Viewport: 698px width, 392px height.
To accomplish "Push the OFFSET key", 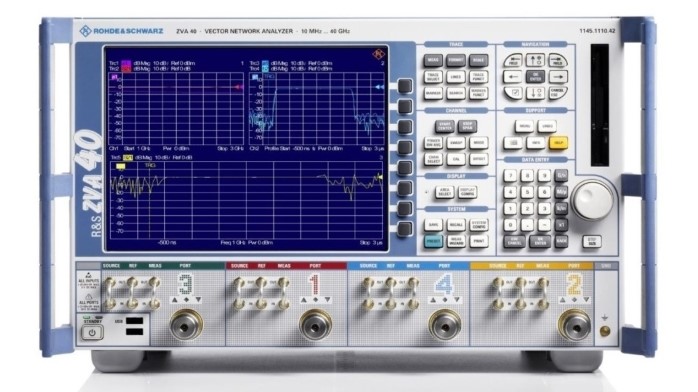I will 479,159.
